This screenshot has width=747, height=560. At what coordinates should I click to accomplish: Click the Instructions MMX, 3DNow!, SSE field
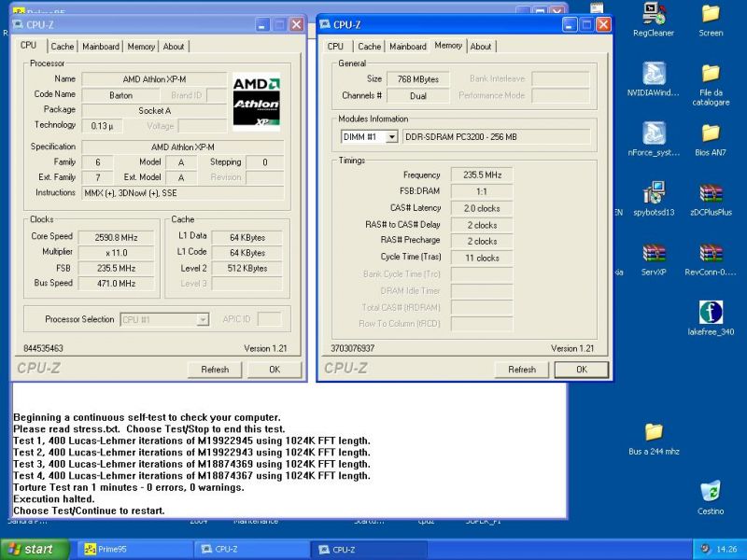pyautogui.click(x=183, y=193)
